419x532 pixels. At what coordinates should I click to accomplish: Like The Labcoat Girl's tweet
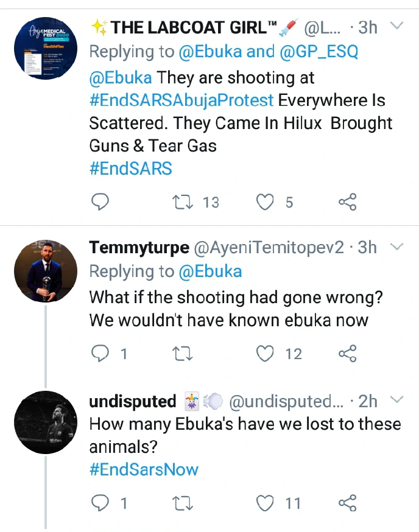point(265,202)
